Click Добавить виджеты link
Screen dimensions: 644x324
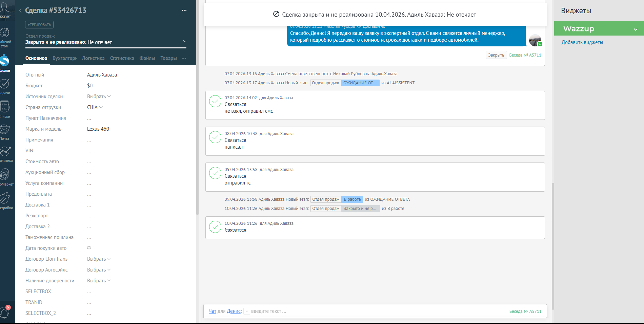(582, 42)
